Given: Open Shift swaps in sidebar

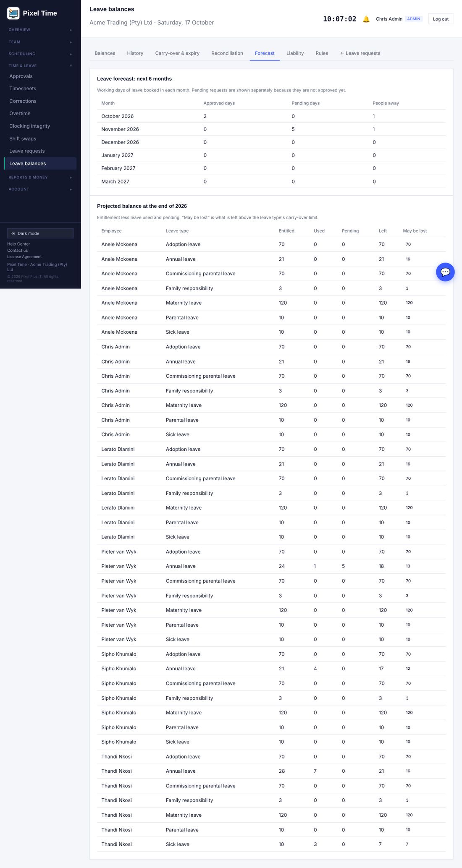Looking at the screenshot, I should click(x=40, y=139).
